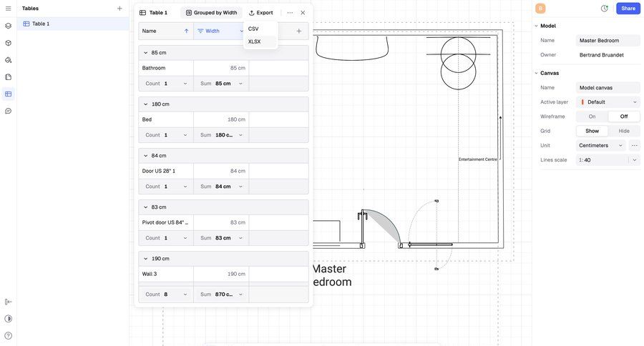The width and height of the screenshot is (644, 346).
Task: Add a new table with plus icon
Action: click(119, 9)
